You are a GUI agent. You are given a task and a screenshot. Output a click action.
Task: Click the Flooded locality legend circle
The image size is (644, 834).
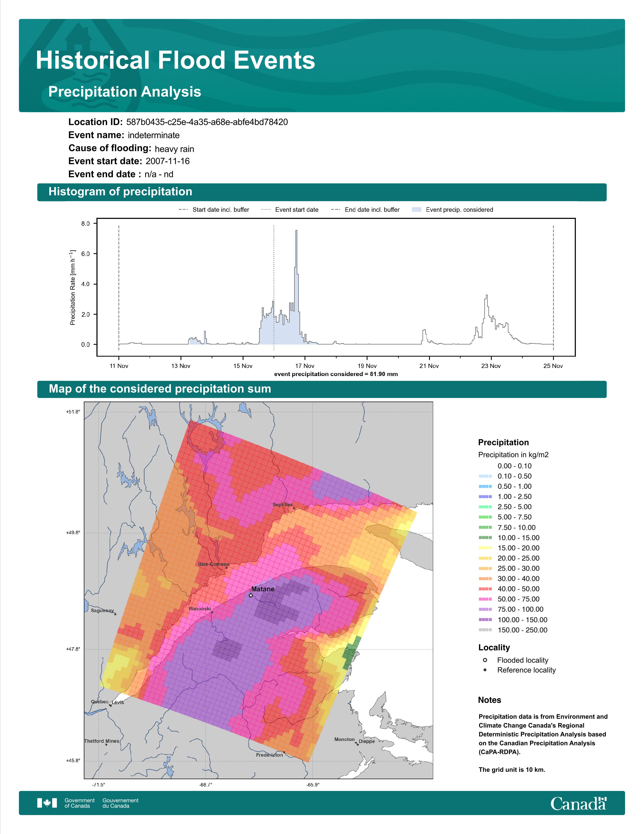coord(485,660)
